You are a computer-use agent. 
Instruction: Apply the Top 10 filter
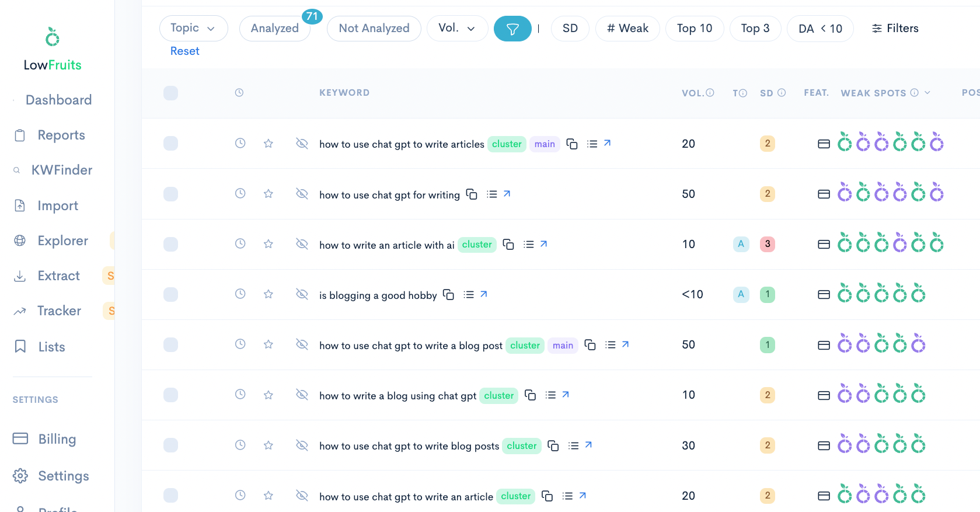pos(695,28)
